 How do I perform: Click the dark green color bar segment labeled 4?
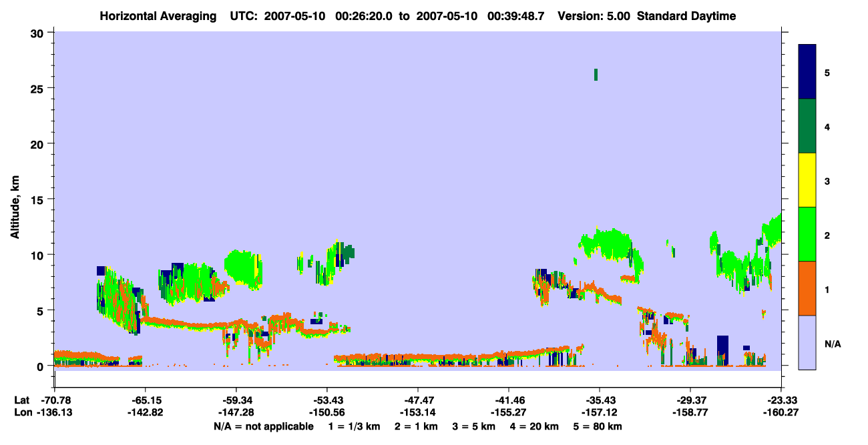pos(807,126)
